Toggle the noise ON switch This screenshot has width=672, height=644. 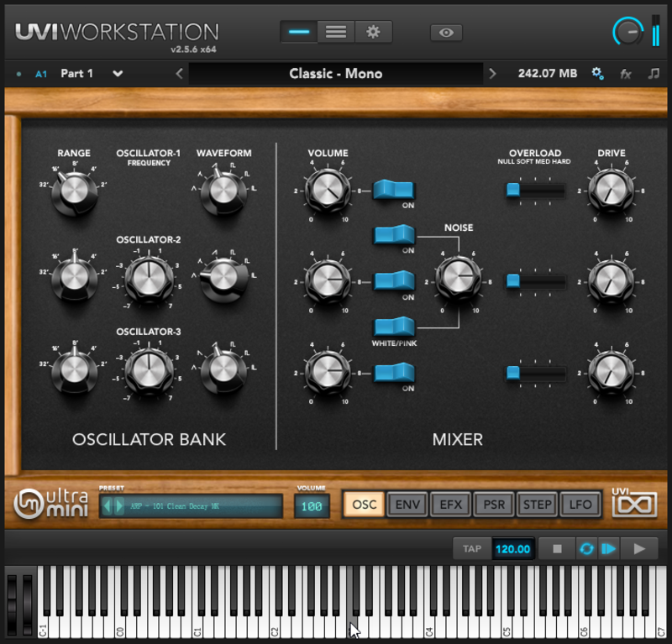[394, 236]
